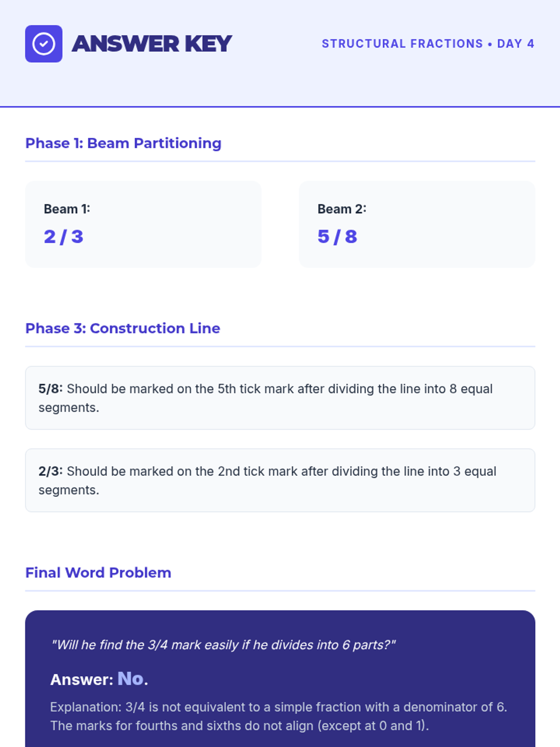Click the Phase 3: Construction Line heading
The image size is (560, 747).
(x=123, y=329)
